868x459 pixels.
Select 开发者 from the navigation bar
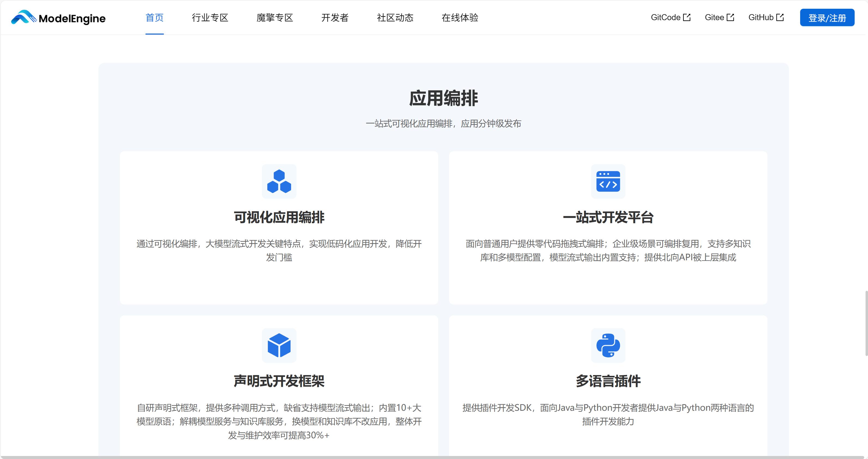coord(335,17)
